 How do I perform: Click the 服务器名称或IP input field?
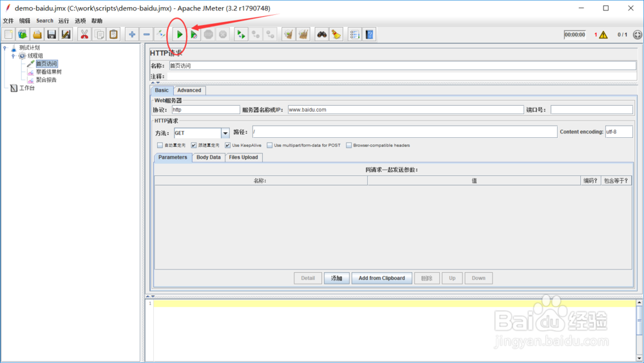pos(406,110)
